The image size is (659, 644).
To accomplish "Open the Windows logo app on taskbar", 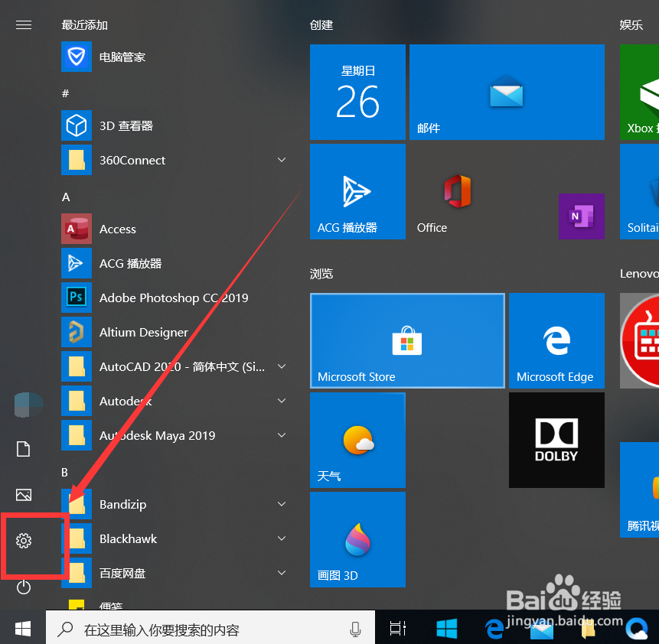I will 447,629.
